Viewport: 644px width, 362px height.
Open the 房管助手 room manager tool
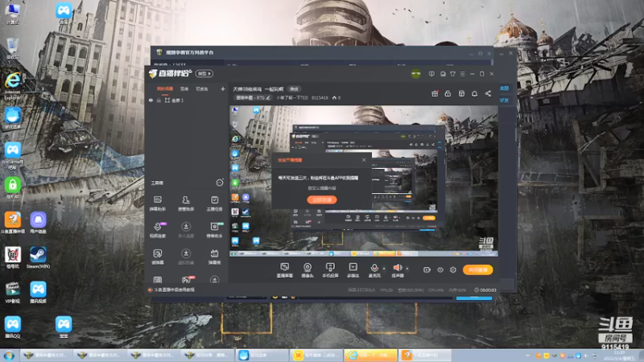coord(186,204)
